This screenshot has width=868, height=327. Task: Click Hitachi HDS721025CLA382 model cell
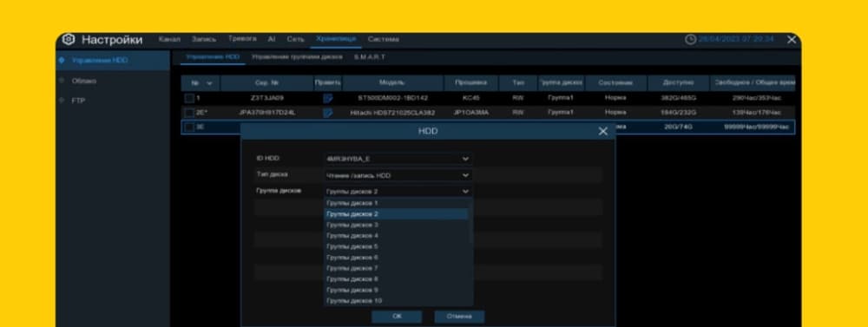coord(392,113)
